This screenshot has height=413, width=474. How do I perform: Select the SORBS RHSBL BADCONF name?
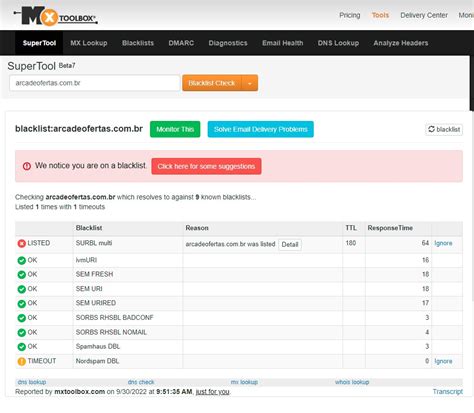click(x=114, y=318)
